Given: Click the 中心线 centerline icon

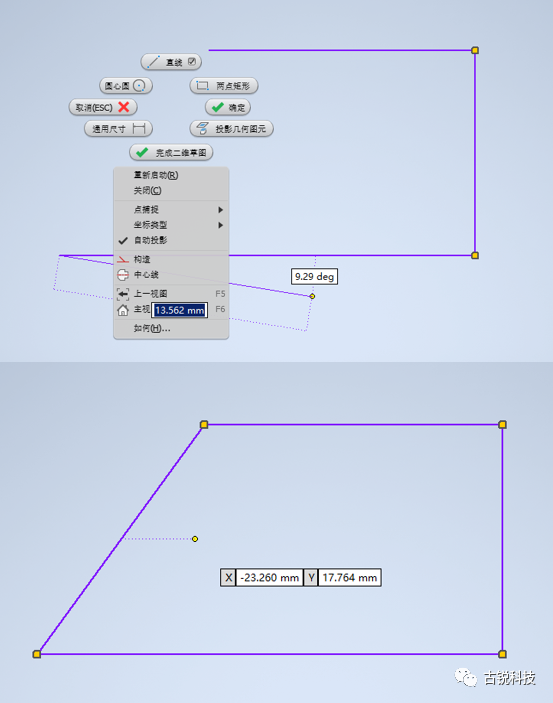Looking at the screenshot, I should click(x=122, y=274).
